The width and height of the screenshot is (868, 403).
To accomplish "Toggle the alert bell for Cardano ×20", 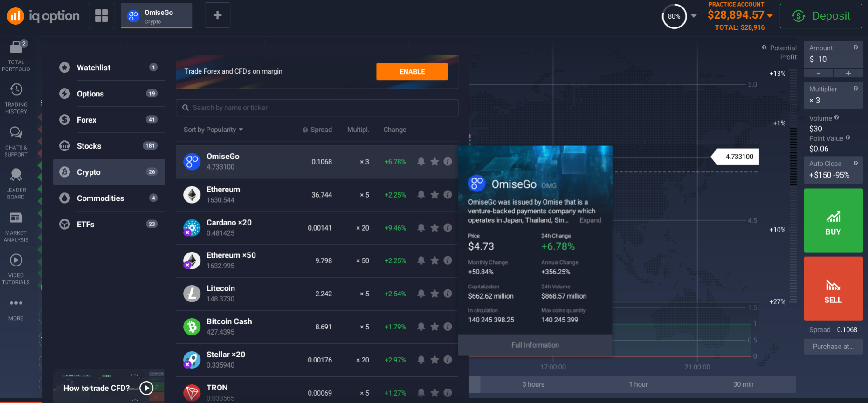I will pyautogui.click(x=421, y=228).
